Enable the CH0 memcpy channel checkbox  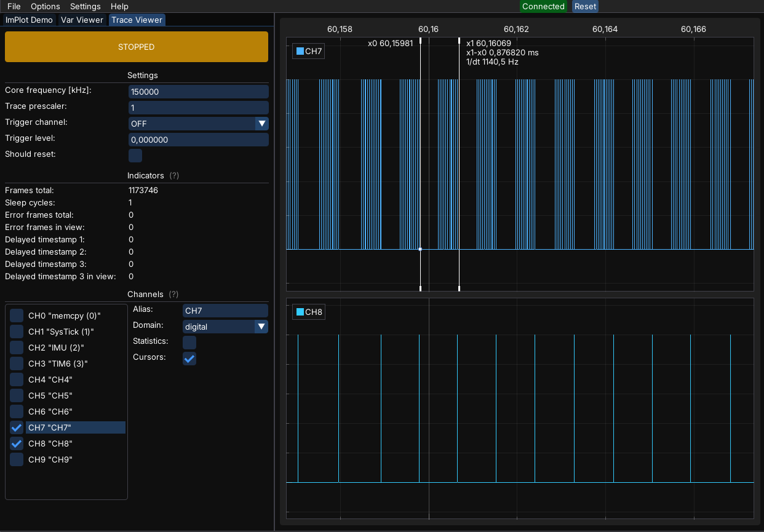click(17, 316)
